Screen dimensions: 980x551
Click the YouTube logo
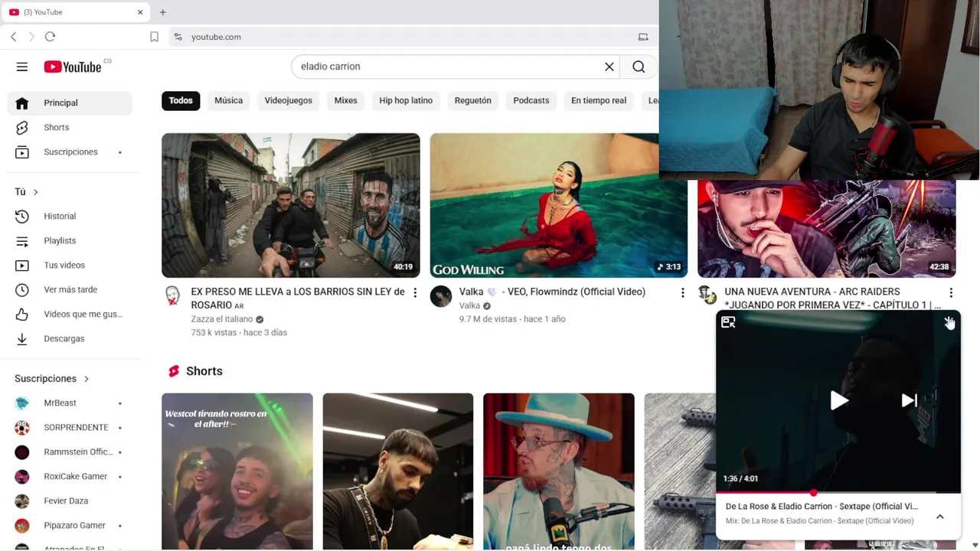[x=72, y=67]
